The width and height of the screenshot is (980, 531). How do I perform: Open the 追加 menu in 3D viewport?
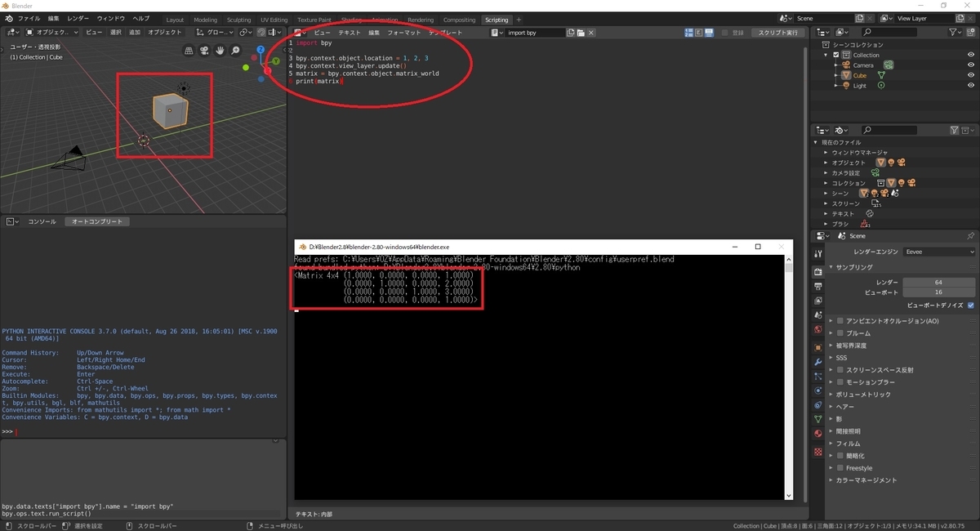135,32
